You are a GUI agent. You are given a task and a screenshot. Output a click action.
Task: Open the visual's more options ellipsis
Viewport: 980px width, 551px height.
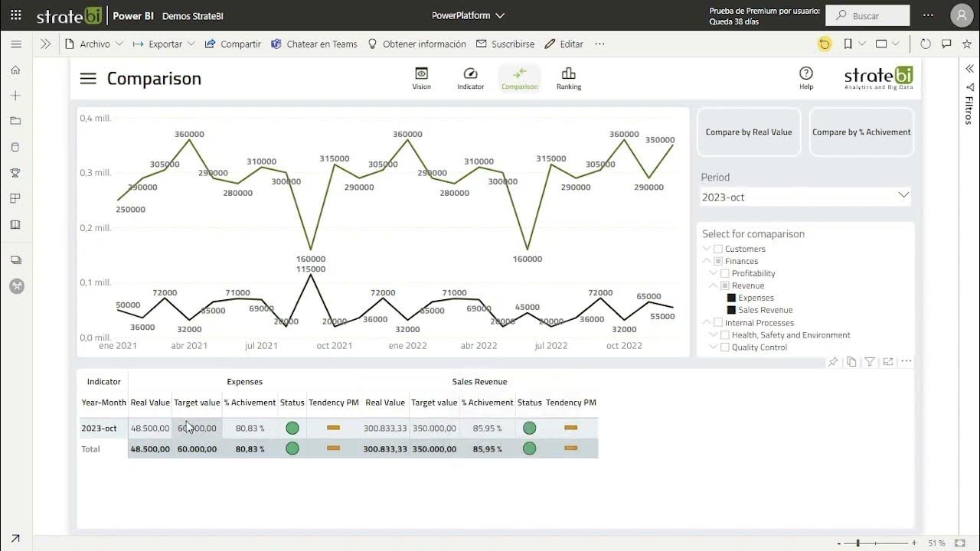(906, 362)
